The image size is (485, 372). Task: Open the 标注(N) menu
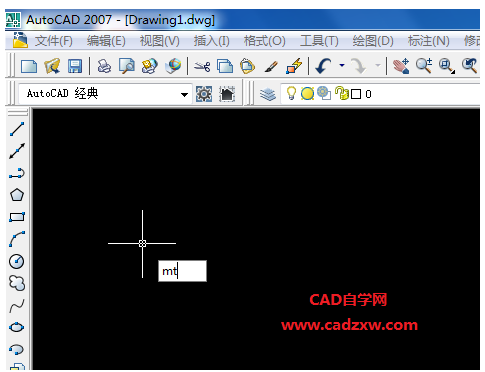click(x=429, y=41)
